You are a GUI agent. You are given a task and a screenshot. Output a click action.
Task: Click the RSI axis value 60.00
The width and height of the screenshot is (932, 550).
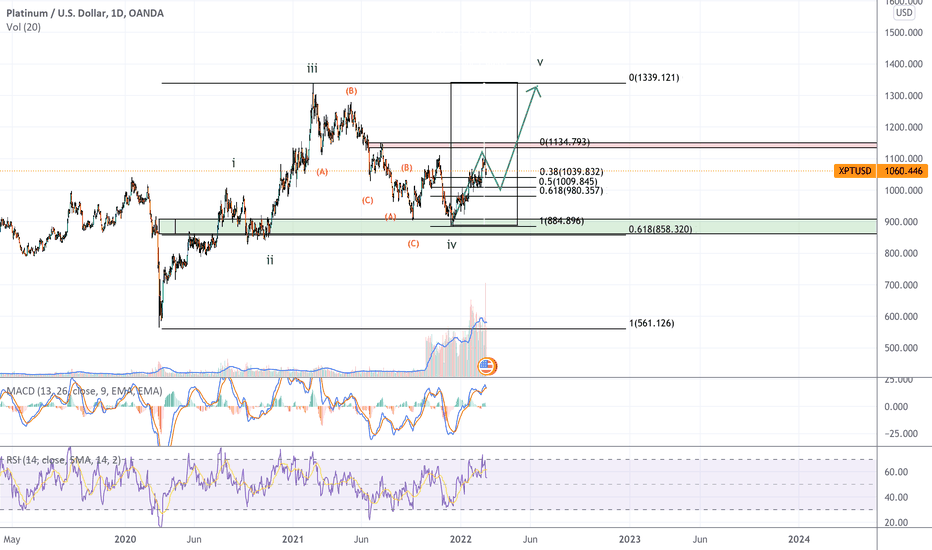tap(896, 472)
